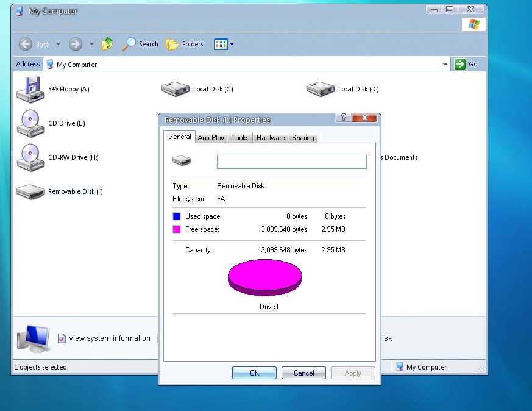Click the Views icon in toolbar
The height and width of the screenshot is (411, 532).
(x=221, y=44)
